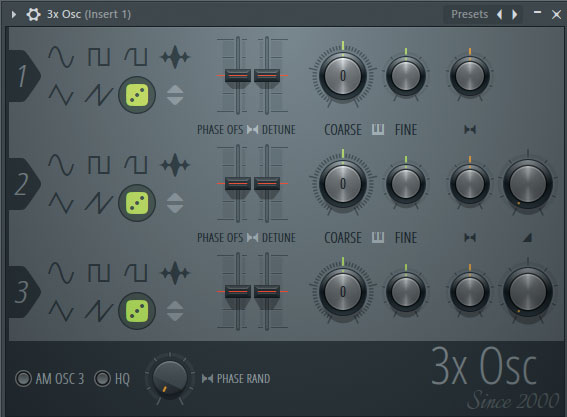Select noise shape for oscillator 2

(x=175, y=165)
